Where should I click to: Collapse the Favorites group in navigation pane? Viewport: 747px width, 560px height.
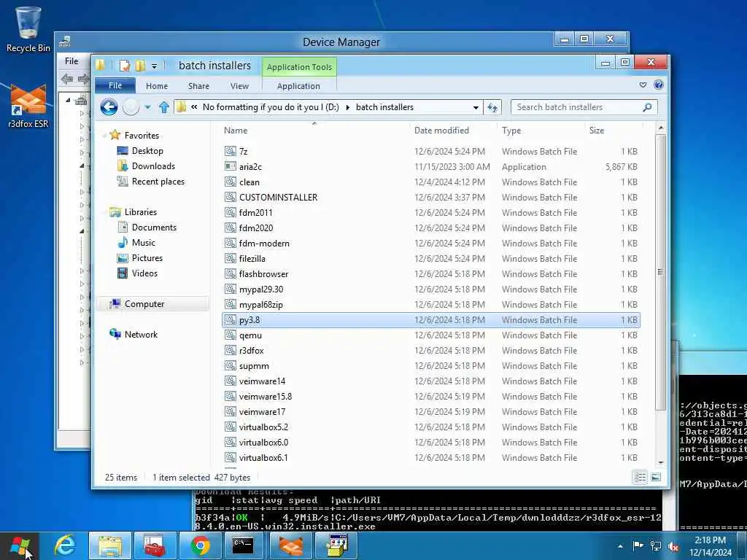point(104,136)
